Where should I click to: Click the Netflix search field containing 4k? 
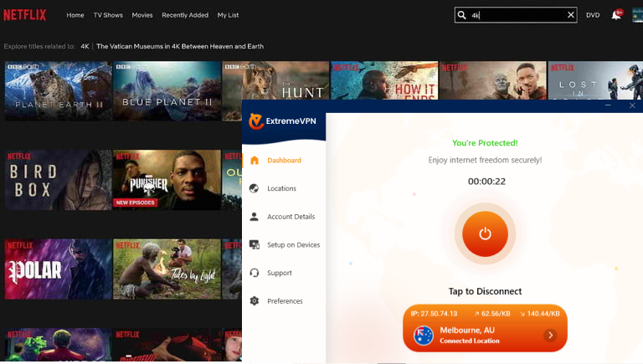516,15
